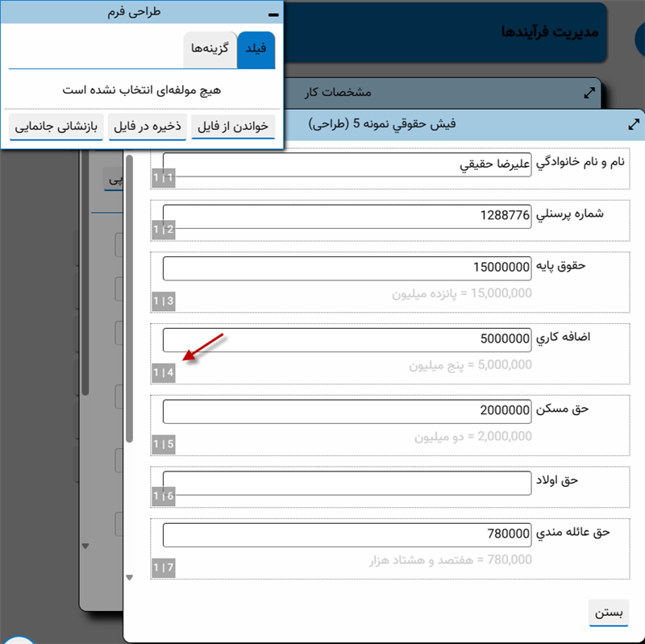
Task: Click the 1|4 position badge of اضافه کاري
Action: click(163, 372)
